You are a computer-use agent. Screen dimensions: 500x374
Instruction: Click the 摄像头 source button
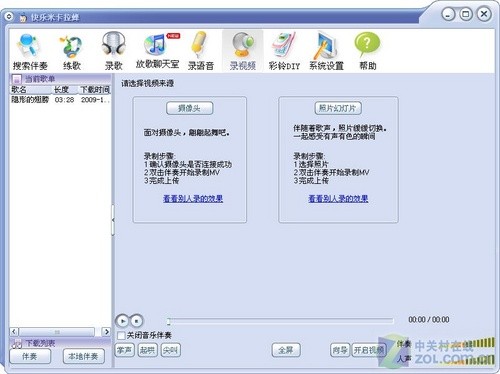[189, 108]
